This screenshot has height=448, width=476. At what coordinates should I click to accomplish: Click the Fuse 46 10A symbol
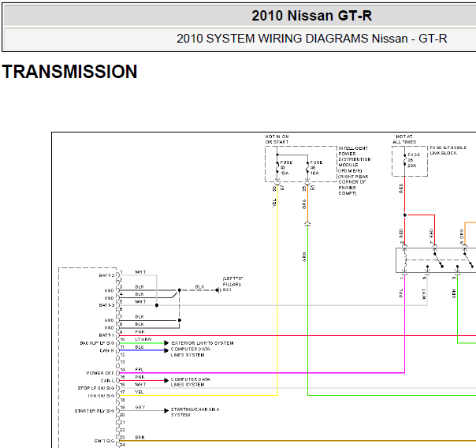tap(307, 167)
